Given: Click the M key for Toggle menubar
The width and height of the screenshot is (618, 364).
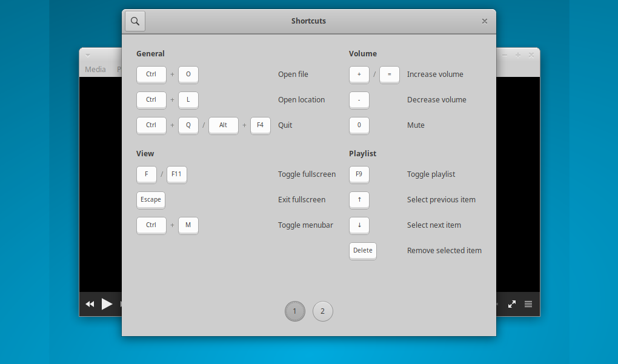Looking at the screenshot, I should click(188, 225).
